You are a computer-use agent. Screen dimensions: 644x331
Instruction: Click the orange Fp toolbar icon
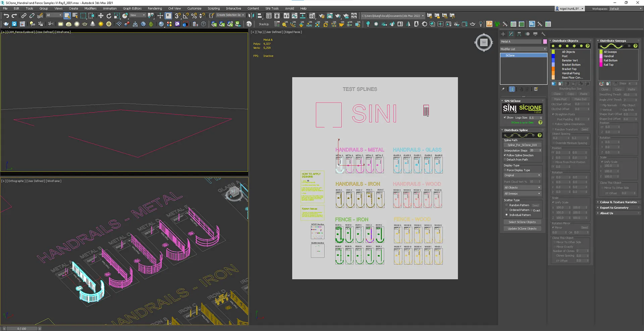pos(489,24)
